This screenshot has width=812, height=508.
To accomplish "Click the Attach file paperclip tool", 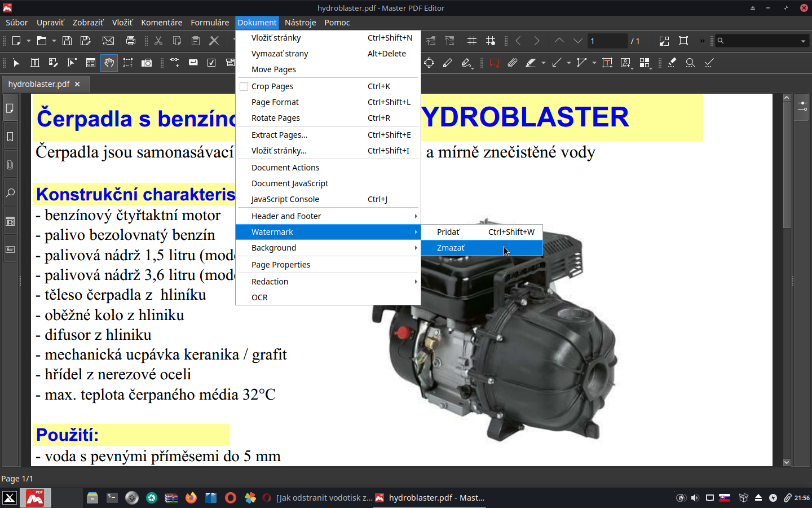I will point(512,63).
